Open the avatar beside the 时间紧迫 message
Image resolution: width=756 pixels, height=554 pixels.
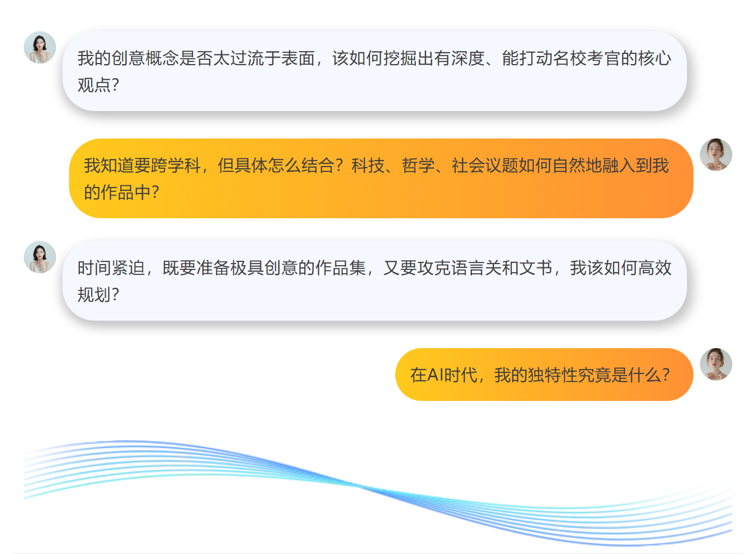(x=40, y=257)
